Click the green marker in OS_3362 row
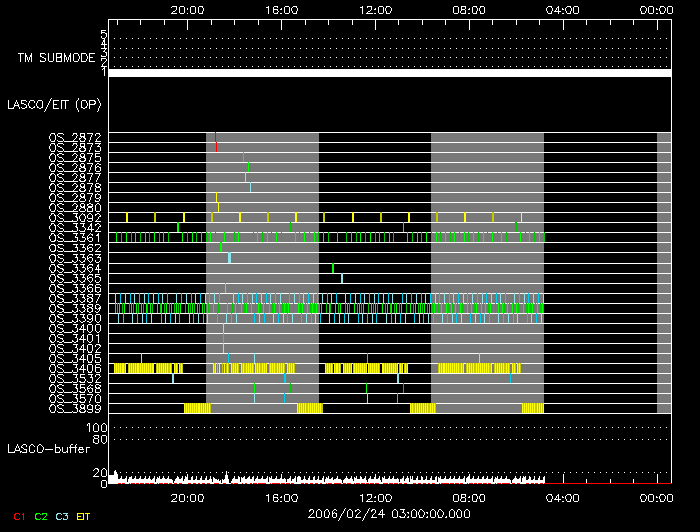Screen dimensions: 700x532 (x=221, y=247)
